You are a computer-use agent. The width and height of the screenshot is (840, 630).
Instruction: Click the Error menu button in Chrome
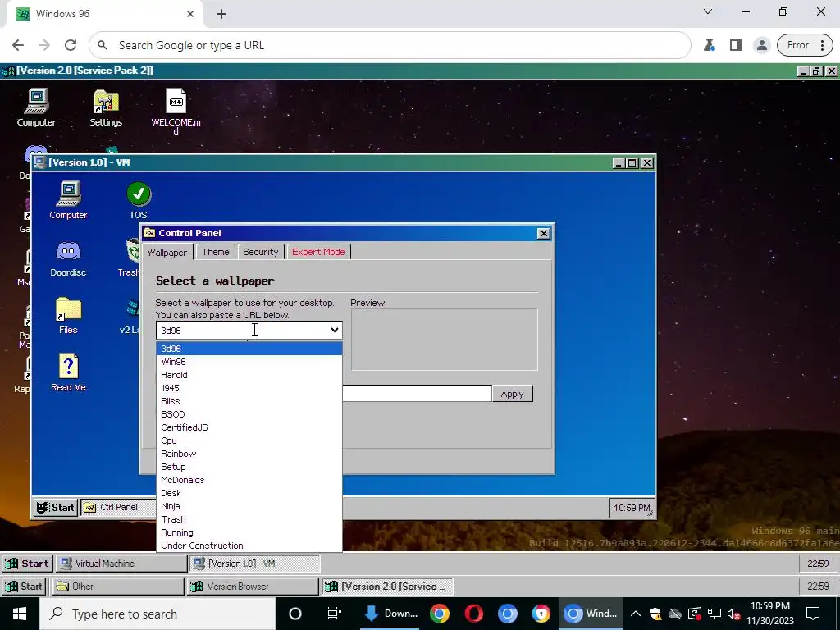(x=805, y=46)
